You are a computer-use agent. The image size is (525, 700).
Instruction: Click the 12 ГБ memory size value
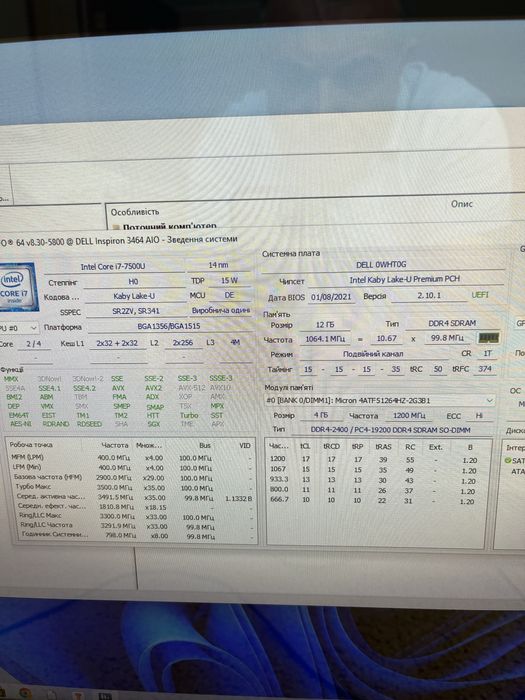(x=325, y=325)
